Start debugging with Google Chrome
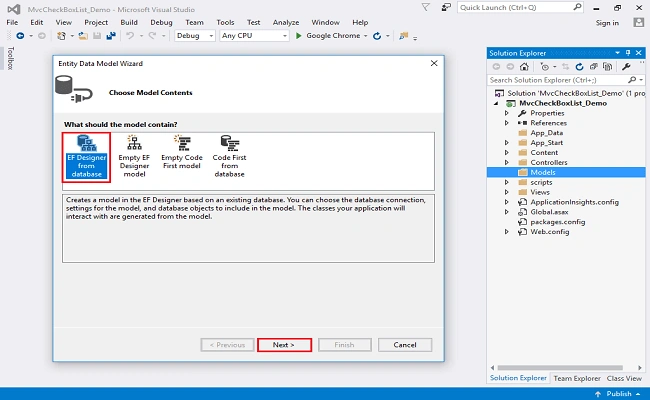The width and height of the screenshot is (650, 400). click(328, 36)
